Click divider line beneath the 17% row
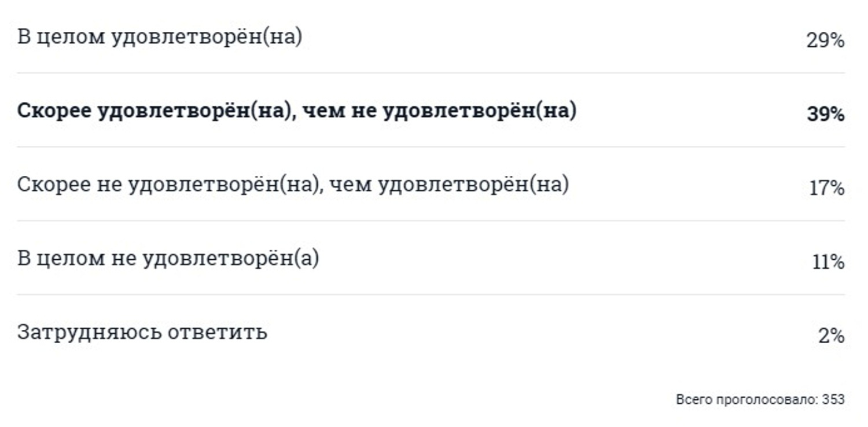This screenshot has width=868, height=427. click(431, 220)
